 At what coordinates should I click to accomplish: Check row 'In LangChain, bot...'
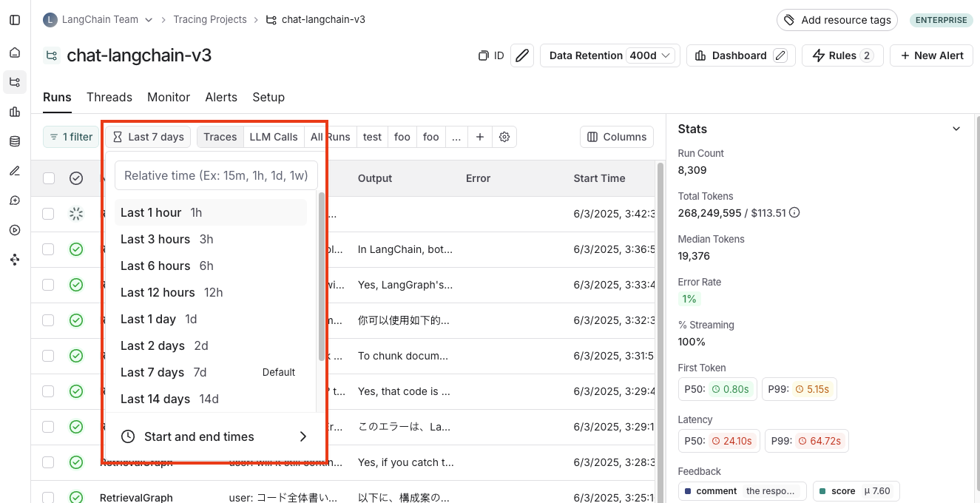click(48, 249)
